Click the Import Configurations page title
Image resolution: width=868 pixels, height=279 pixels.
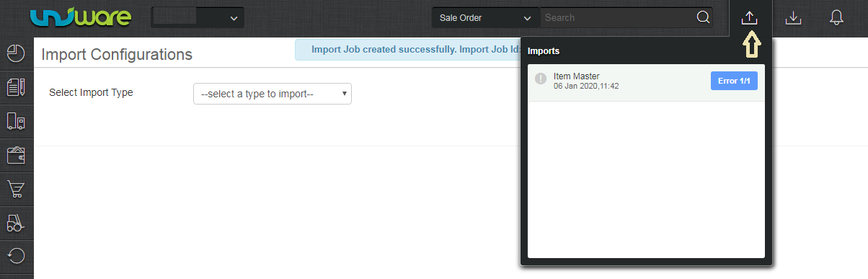[117, 54]
